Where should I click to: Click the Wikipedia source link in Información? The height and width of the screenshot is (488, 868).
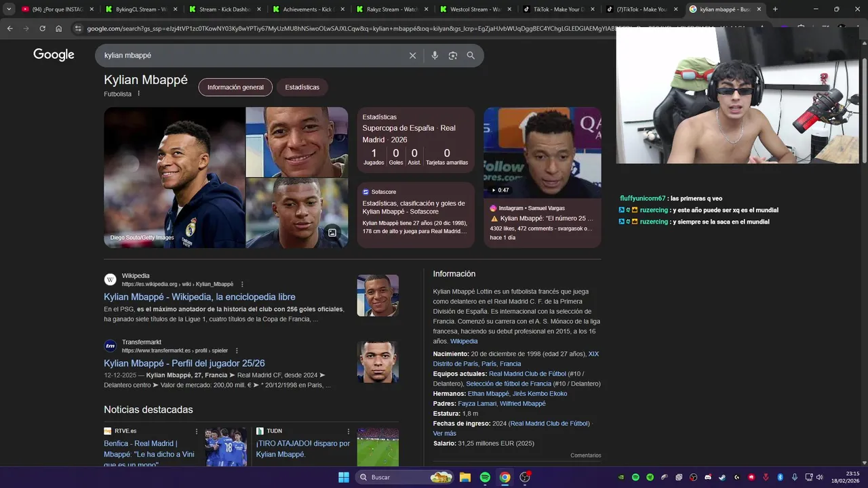pyautogui.click(x=464, y=341)
